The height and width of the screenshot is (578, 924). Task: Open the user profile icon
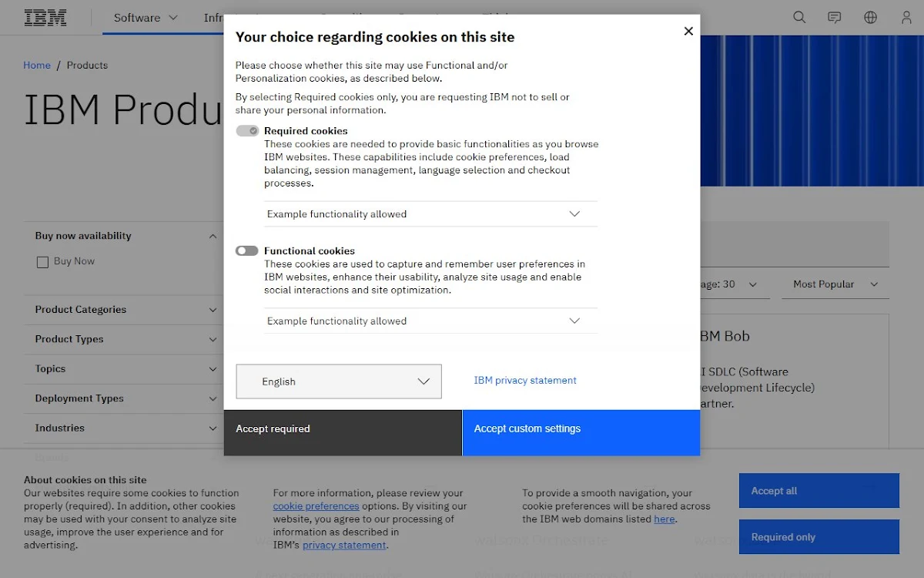[906, 17]
